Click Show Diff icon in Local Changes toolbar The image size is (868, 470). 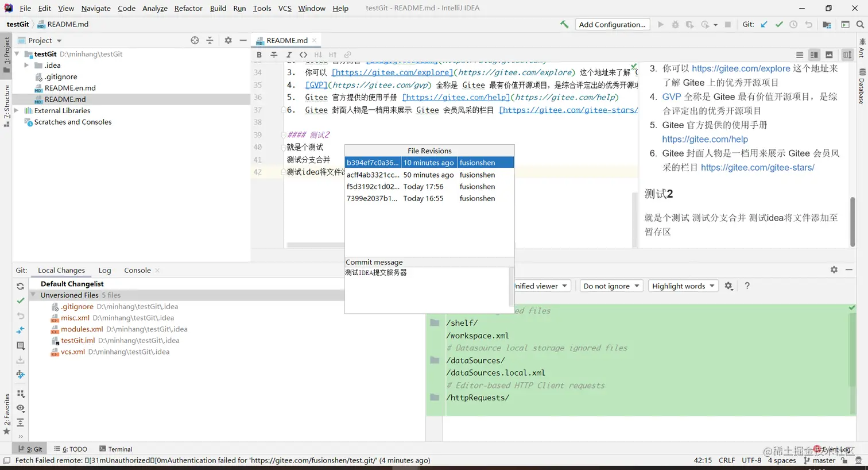point(20,330)
